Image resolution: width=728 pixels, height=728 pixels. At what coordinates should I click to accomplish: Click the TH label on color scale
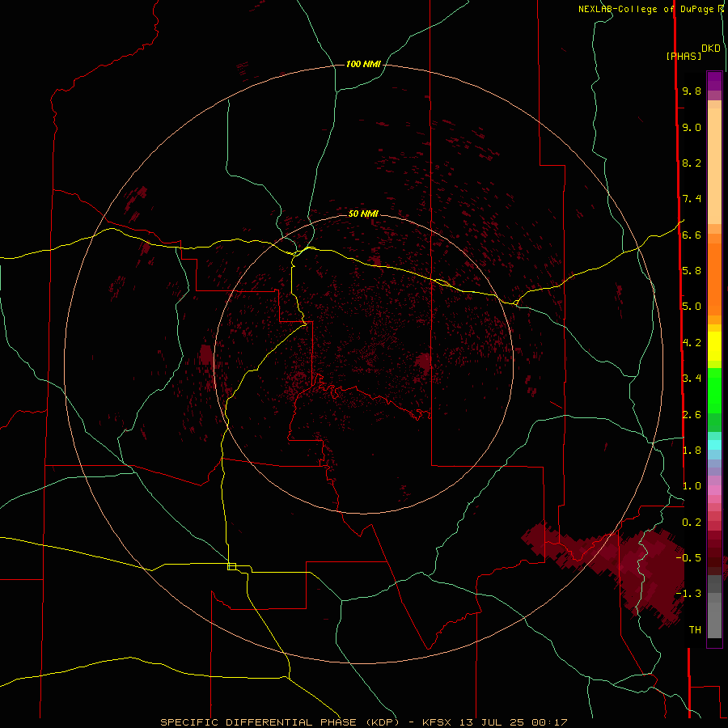tap(695, 629)
